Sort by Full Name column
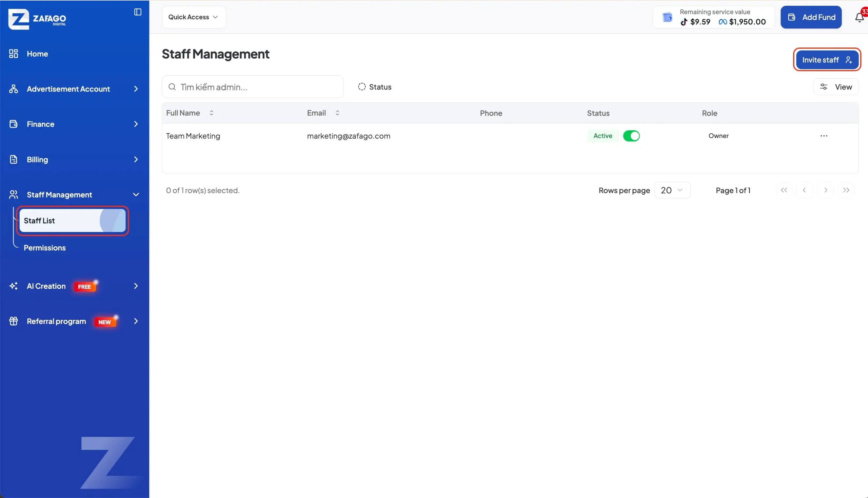Screen dimensions: 868x498 190,113
